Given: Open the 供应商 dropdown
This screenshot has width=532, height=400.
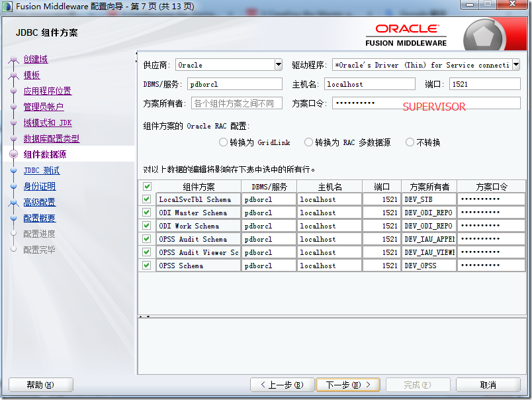Looking at the screenshot, I should pyautogui.click(x=279, y=64).
